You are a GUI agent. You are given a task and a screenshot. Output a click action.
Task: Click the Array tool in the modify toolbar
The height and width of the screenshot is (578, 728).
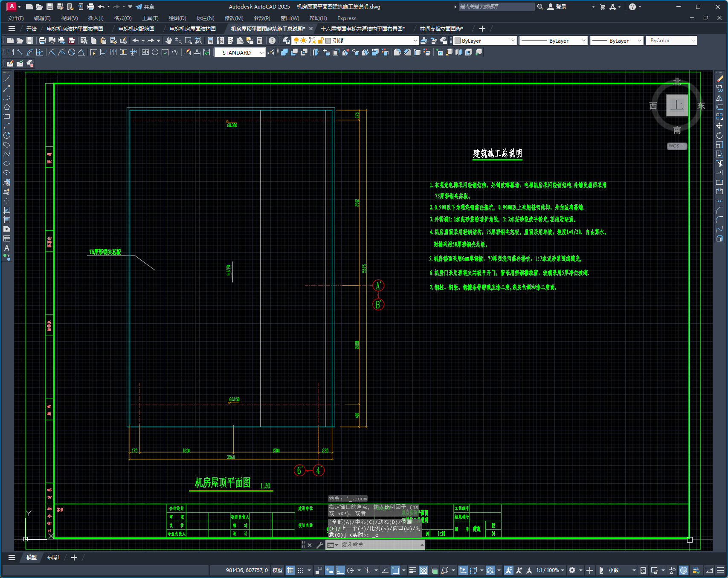pyautogui.click(x=719, y=116)
